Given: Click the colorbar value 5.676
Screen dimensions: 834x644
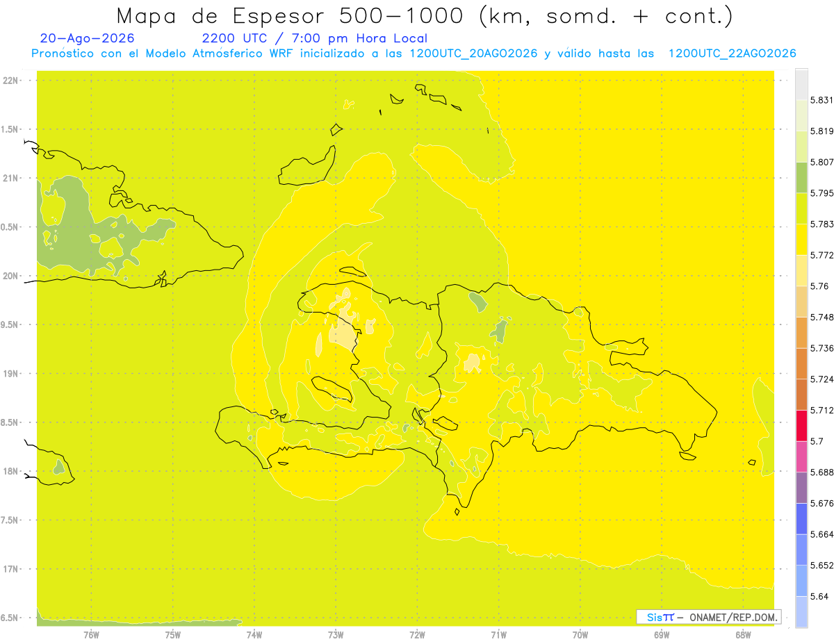Looking at the screenshot, I should coord(822,503).
